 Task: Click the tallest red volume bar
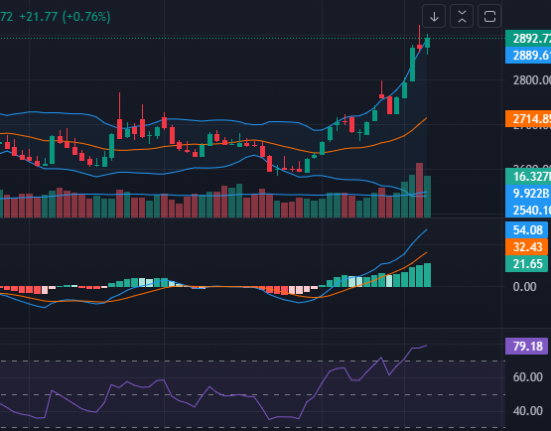420,190
